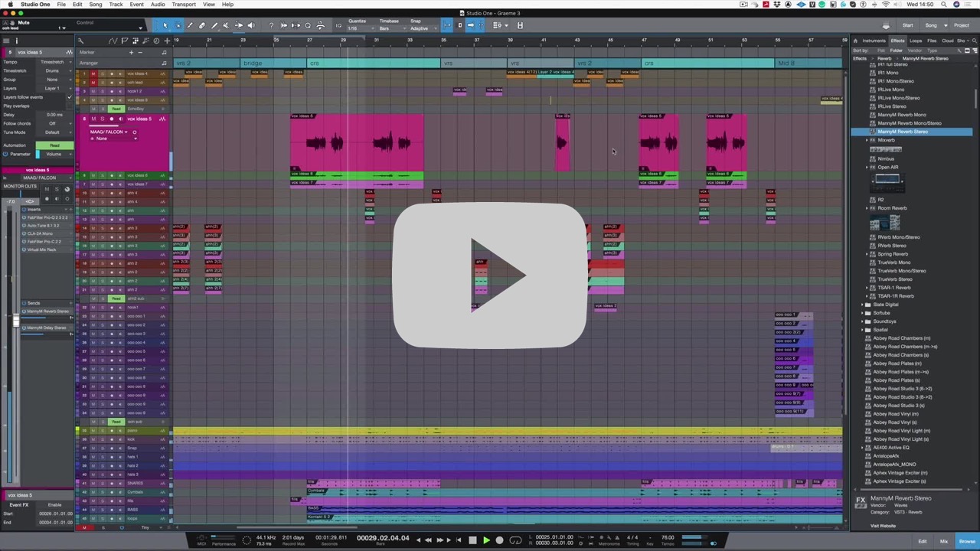The width and height of the screenshot is (980, 551).
Task: Open Apple menu in macOS bar
Action: pyautogui.click(x=10, y=5)
